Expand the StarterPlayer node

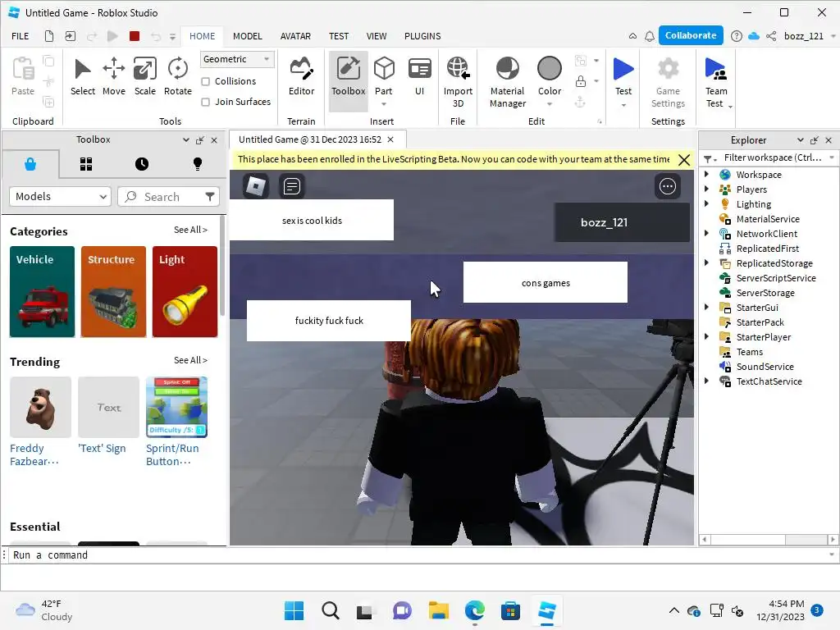coord(706,336)
